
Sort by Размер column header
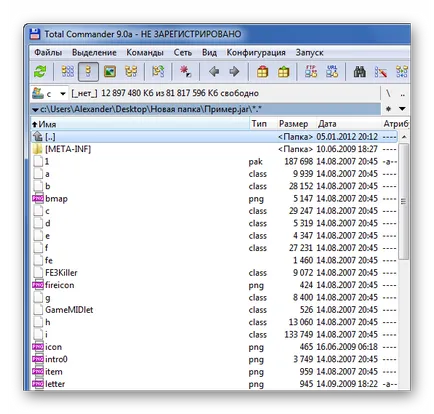(293, 124)
